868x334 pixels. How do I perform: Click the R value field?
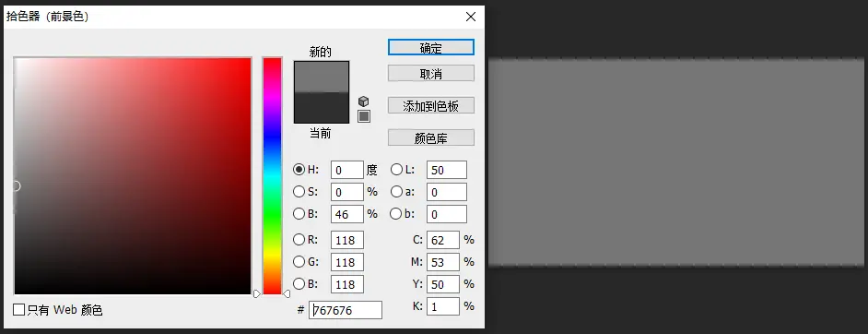click(347, 240)
